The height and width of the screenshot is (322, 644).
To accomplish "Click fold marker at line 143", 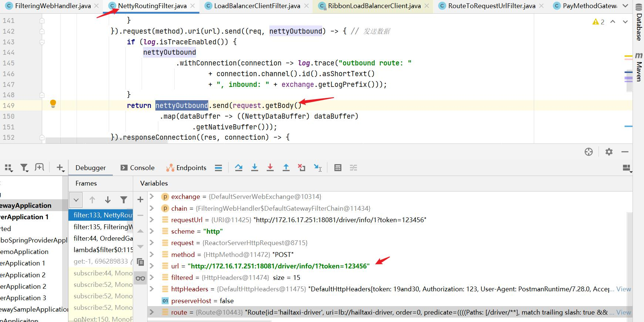I will (42, 42).
